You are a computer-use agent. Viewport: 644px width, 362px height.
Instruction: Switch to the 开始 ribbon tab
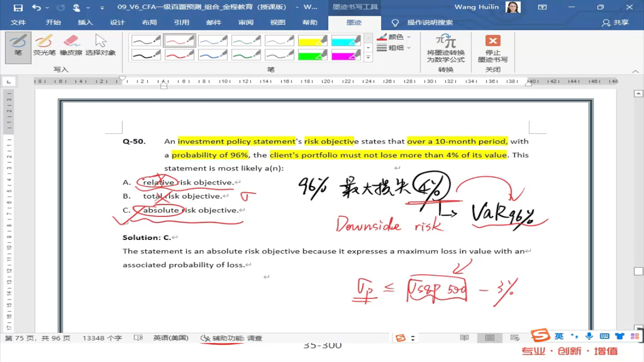pyautogui.click(x=53, y=23)
